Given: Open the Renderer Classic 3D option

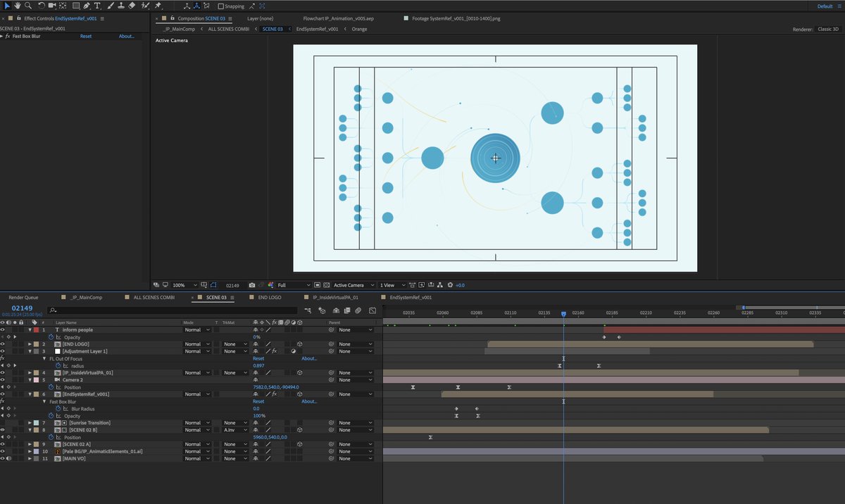Looking at the screenshot, I should [828, 30].
